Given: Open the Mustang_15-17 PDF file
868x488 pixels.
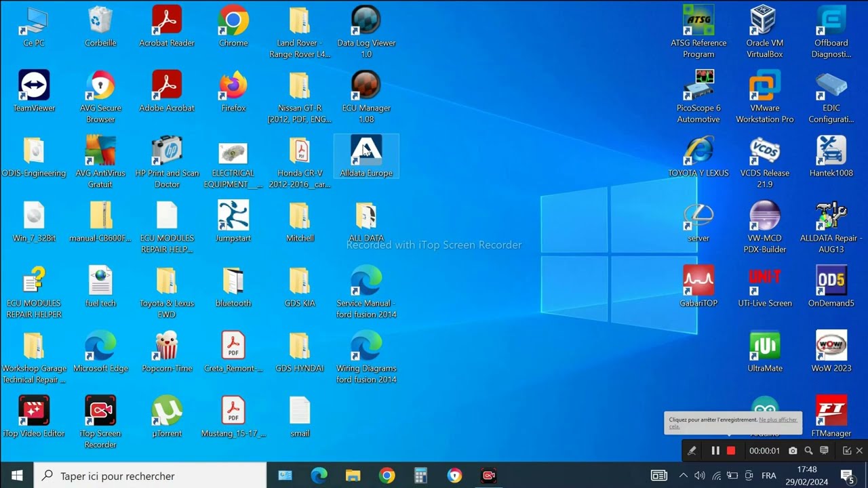Looking at the screenshot, I should 233,417.
